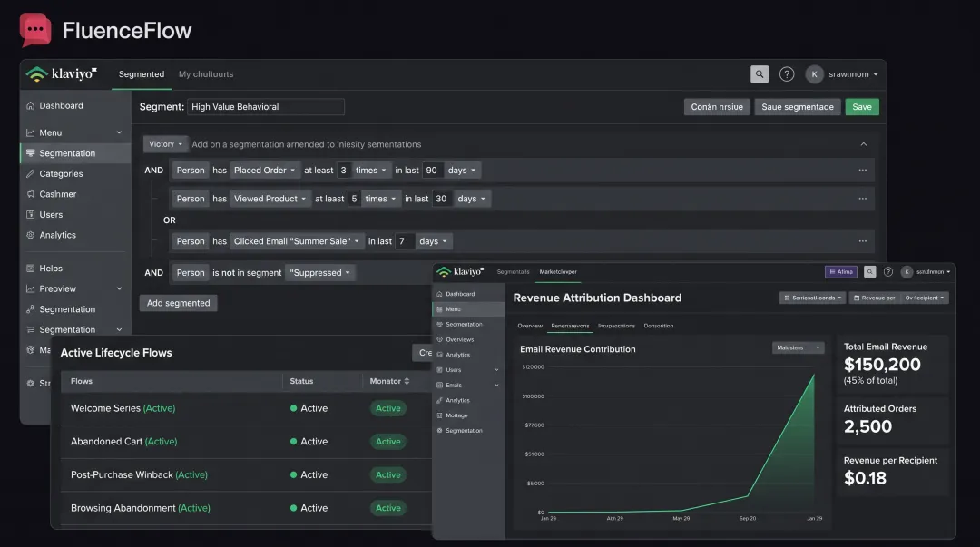The width and height of the screenshot is (980, 547).
Task: Open the Donsorition tab
Action: (659, 326)
